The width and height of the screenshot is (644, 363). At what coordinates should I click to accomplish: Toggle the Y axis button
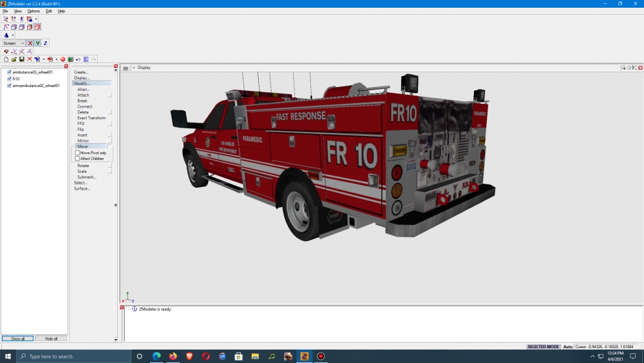tap(38, 43)
